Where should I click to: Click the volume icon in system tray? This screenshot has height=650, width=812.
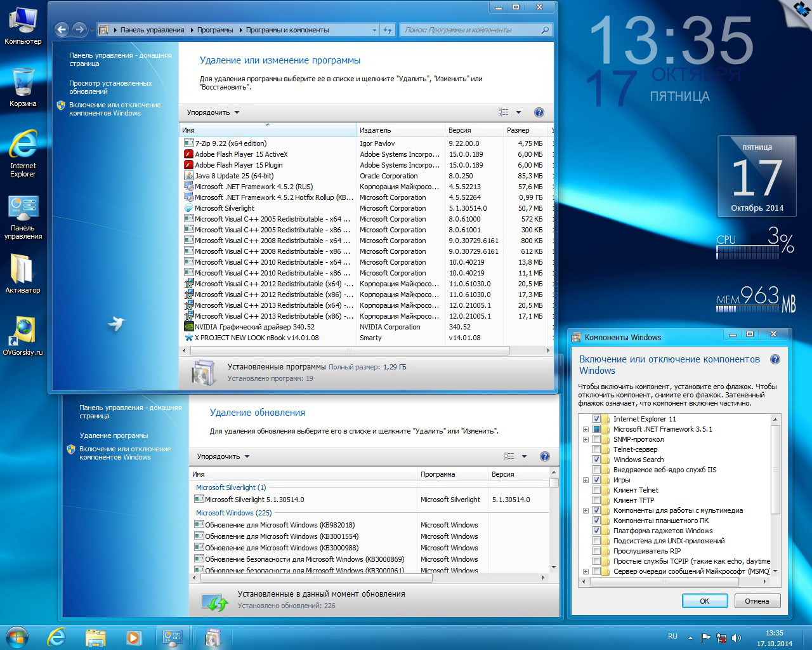point(737,637)
